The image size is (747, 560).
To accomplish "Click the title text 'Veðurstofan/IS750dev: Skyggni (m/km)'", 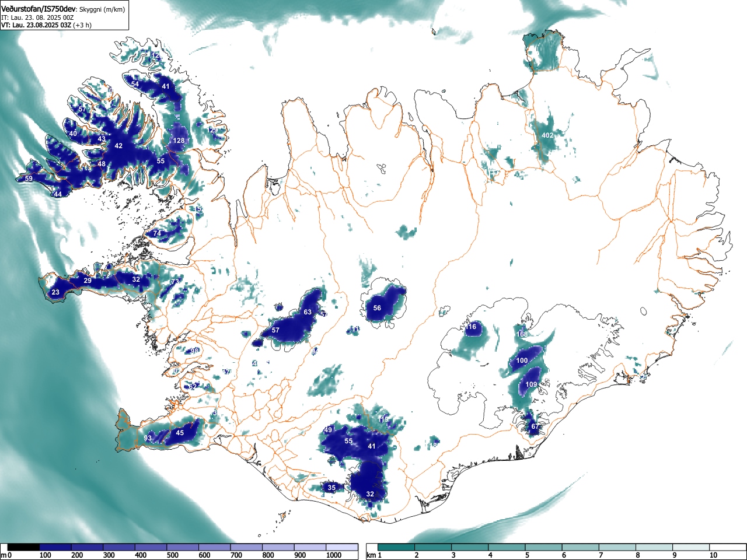I will click(64, 8).
